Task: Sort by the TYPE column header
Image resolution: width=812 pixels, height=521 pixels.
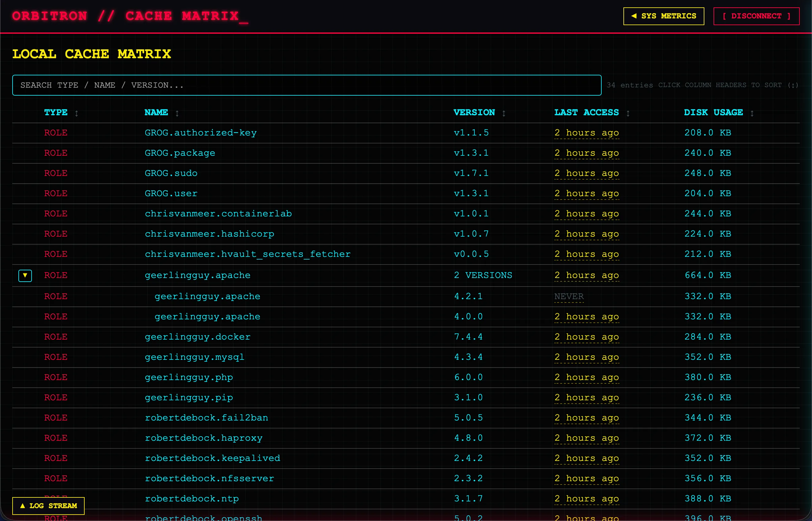Action: [x=61, y=112]
